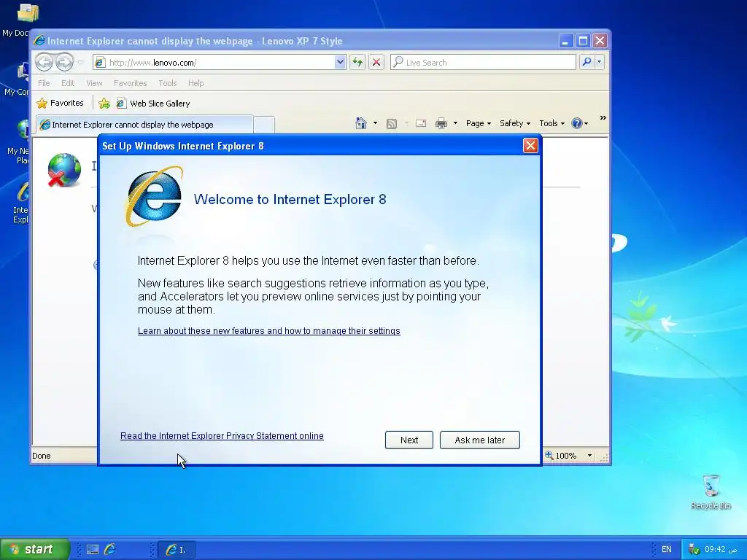This screenshot has height=560, width=747.
Task: Click the Refresh page icon
Action: (357, 62)
